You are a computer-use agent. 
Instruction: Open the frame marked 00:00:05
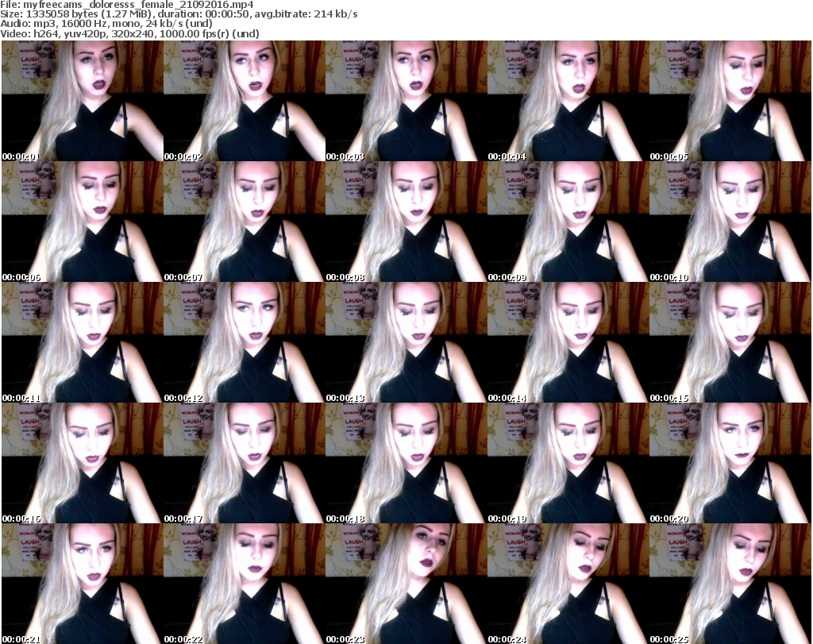click(x=730, y=101)
